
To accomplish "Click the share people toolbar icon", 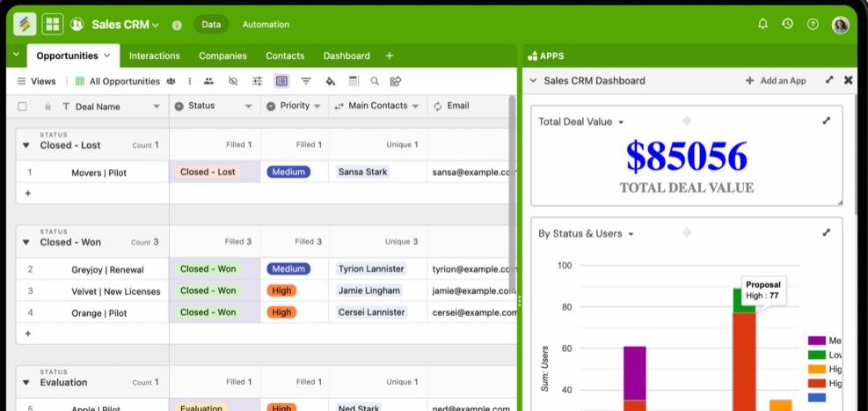I will pyautogui.click(x=208, y=82).
